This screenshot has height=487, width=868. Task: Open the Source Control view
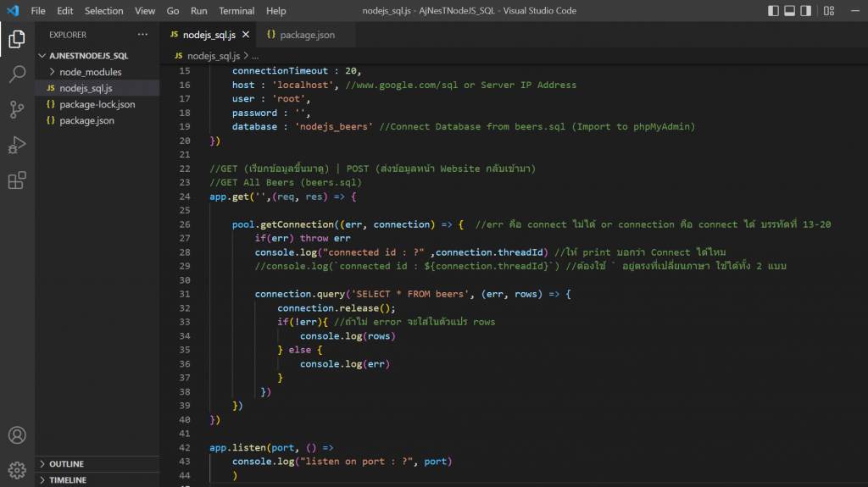pyautogui.click(x=17, y=109)
